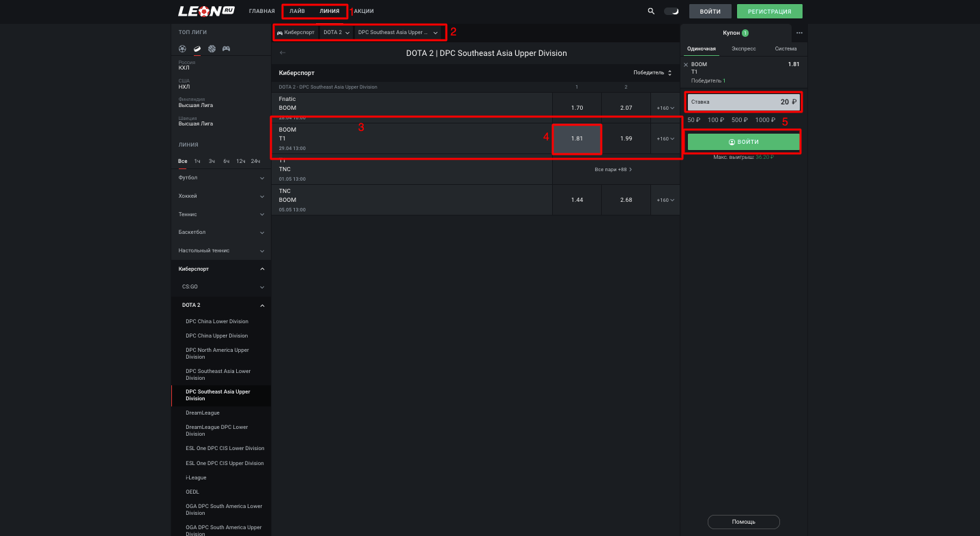Open the Победитель market sort dropdown

pos(652,72)
